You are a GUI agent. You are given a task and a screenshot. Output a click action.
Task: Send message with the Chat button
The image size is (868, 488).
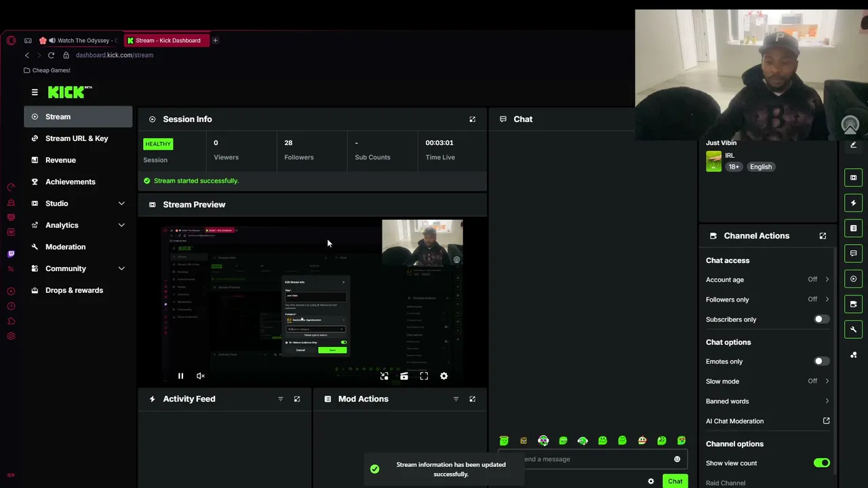pos(675,481)
